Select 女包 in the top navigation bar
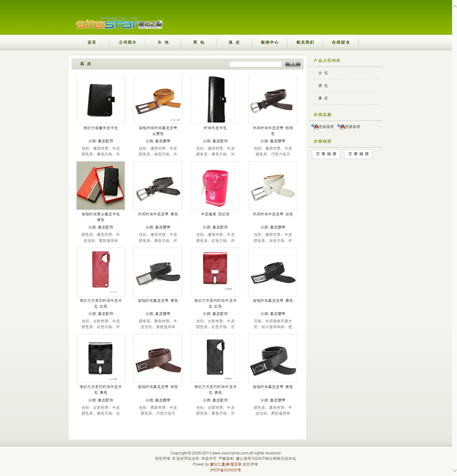The image size is (457, 476). (x=163, y=42)
